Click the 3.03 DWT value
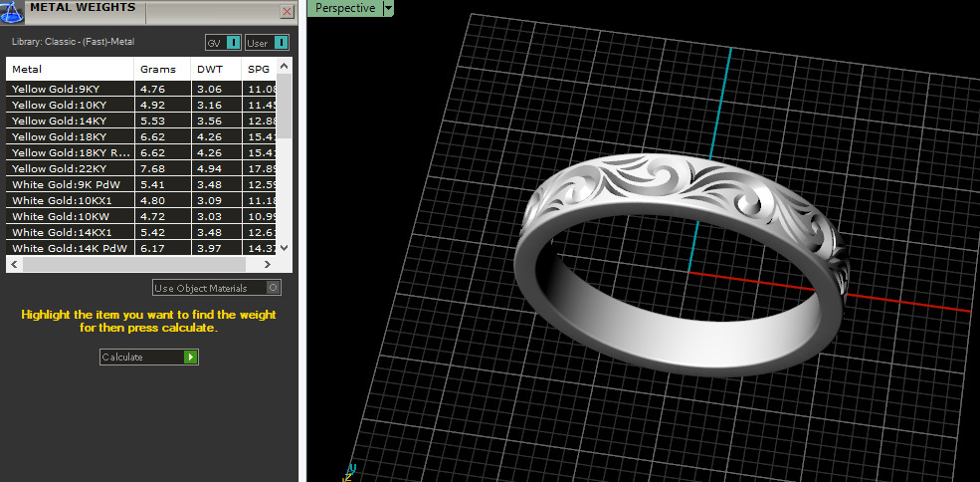 [209, 216]
